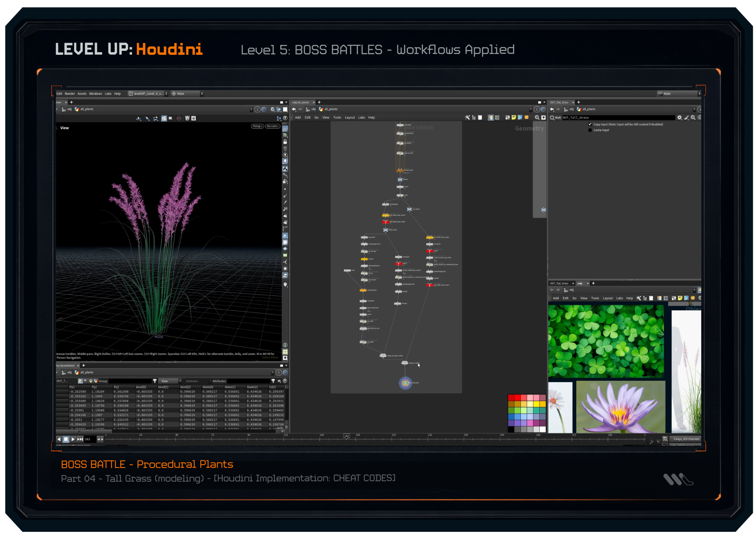Screen dimensions: 756x537
Task: Open the No cam camera dropdown
Action: [273, 126]
